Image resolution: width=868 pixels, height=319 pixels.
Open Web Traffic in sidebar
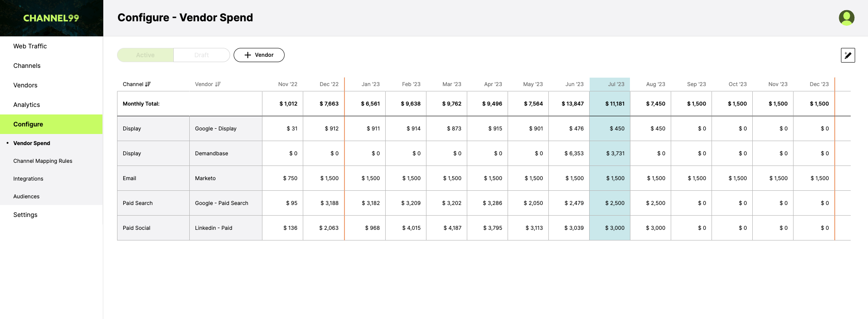(x=30, y=46)
